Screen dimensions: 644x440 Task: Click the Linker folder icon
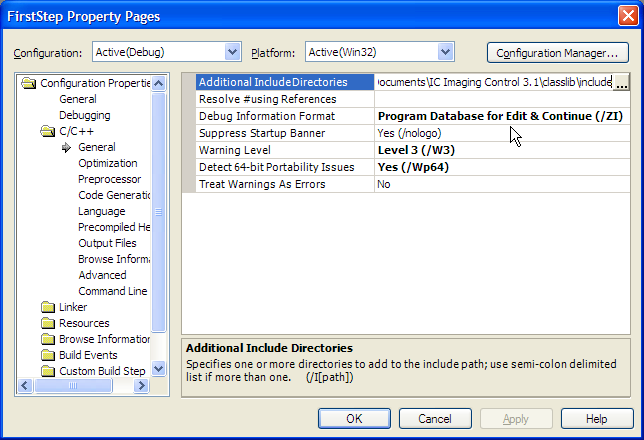click(47, 307)
